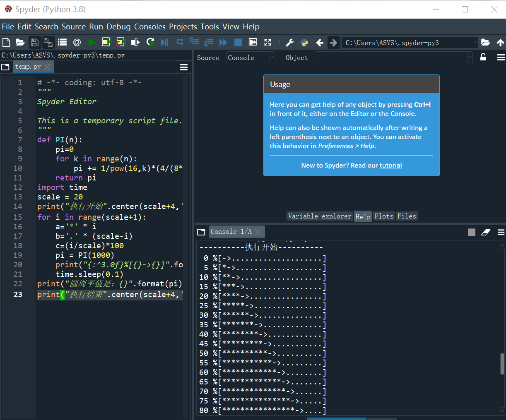506x420 pixels.
Task: Open the Source menu
Action: point(74,26)
